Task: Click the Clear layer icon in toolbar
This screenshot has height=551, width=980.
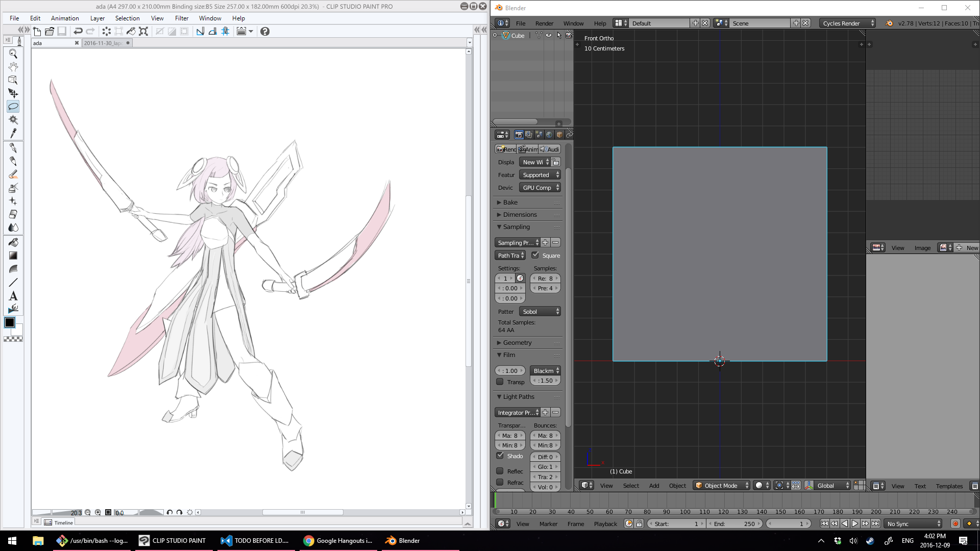Action: 106,31
